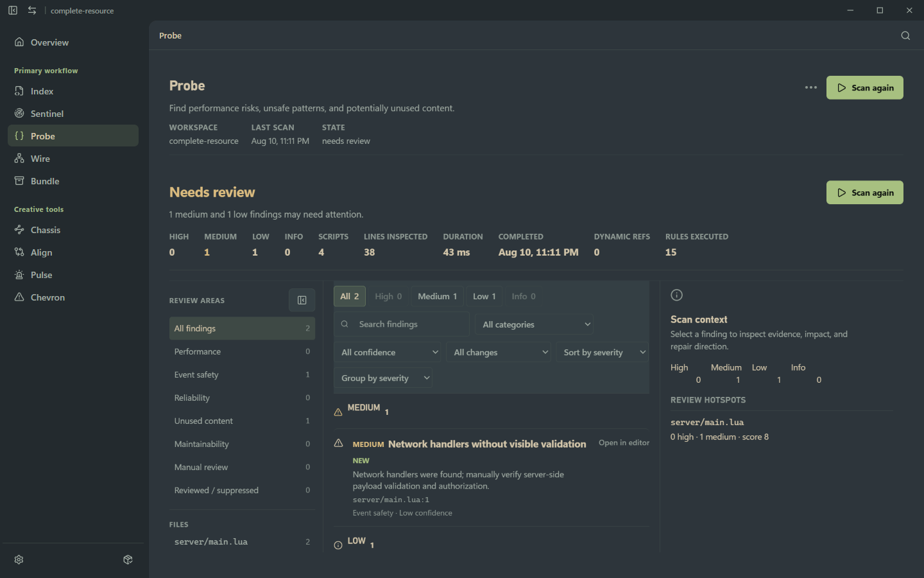This screenshot has height=578, width=924.
Task: Open the Pulse tool
Action: [x=73, y=275]
